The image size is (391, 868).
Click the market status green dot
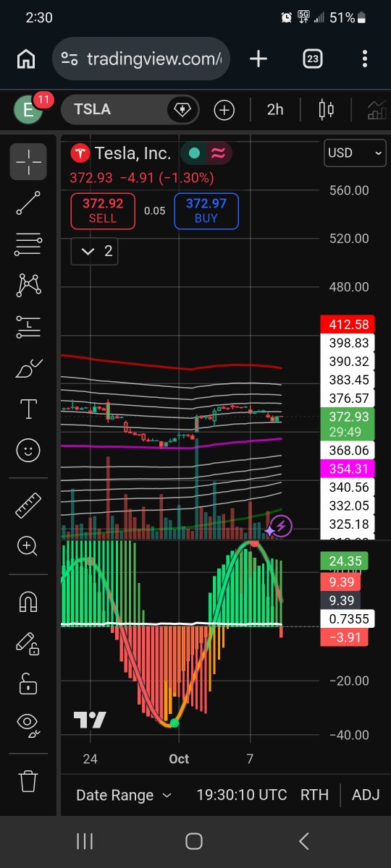point(194,153)
